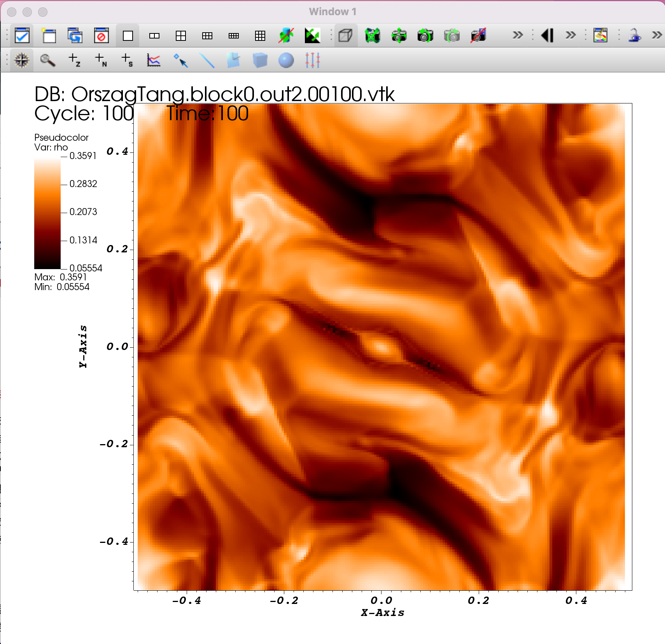Delete the current window

tap(101, 36)
